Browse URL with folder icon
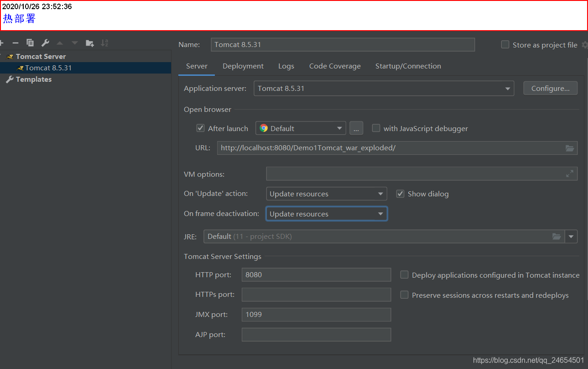Screen dimensions: 588x369 569,148
